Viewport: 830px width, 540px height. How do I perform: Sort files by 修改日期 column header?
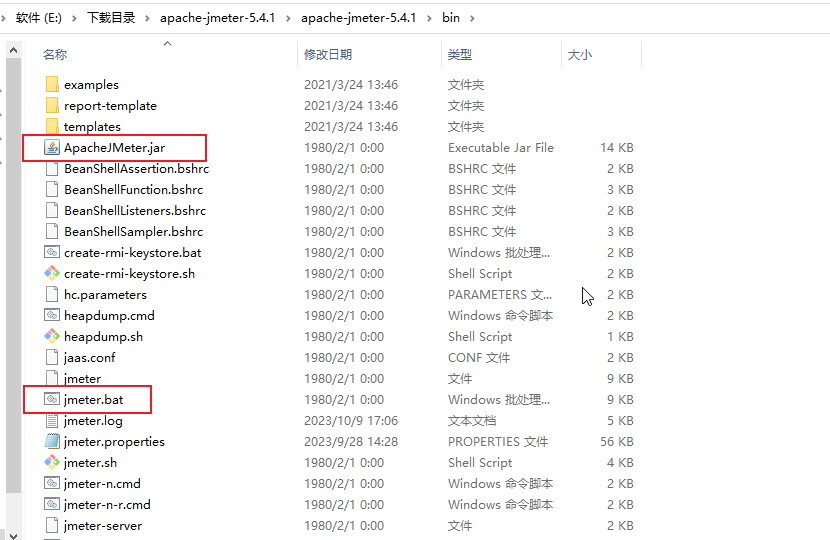(328, 55)
